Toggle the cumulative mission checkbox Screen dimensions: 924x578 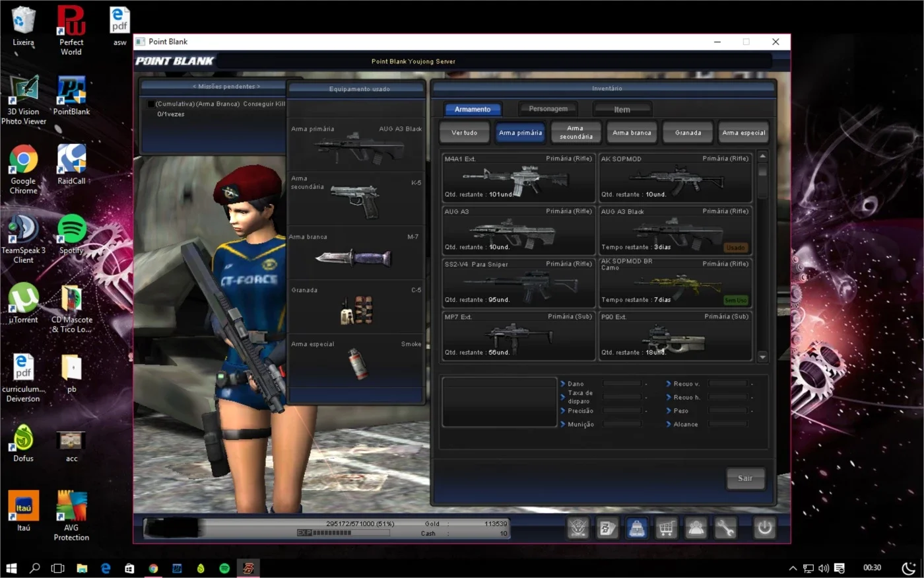tap(151, 104)
